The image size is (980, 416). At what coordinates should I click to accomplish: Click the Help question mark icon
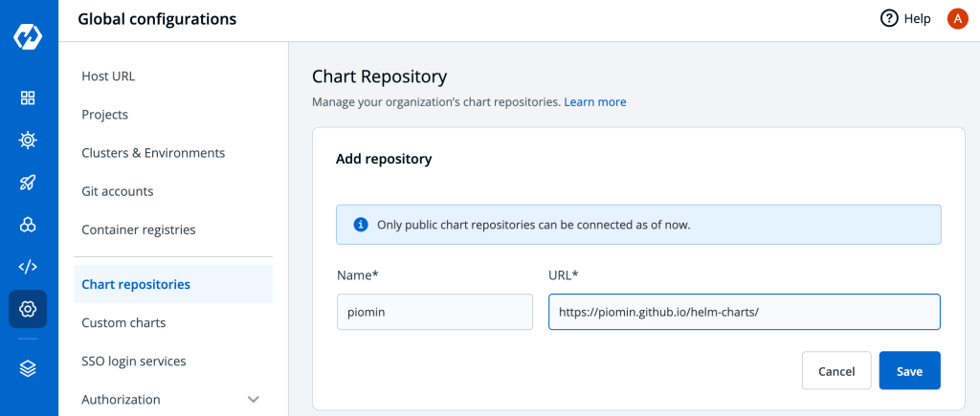pyautogui.click(x=889, y=18)
